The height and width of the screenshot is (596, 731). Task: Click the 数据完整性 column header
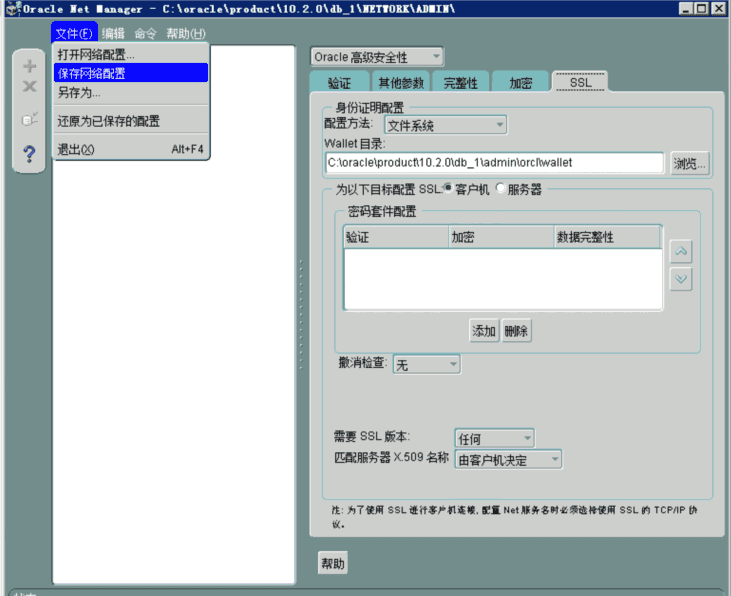click(x=607, y=237)
